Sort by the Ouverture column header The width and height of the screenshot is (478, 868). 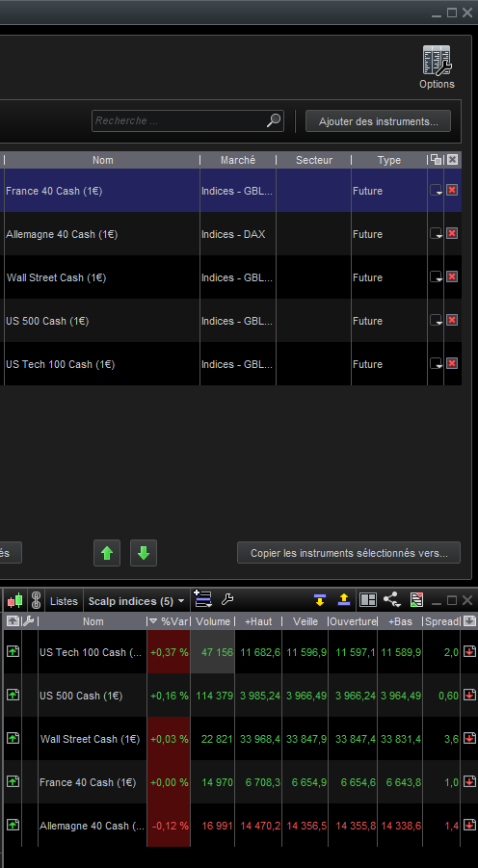point(353,621)
